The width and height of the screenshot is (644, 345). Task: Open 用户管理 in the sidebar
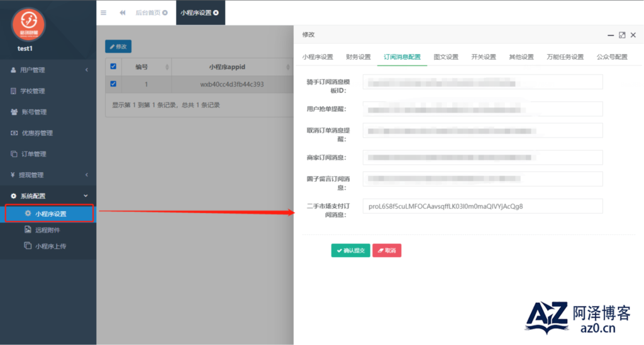coord(48,70)
